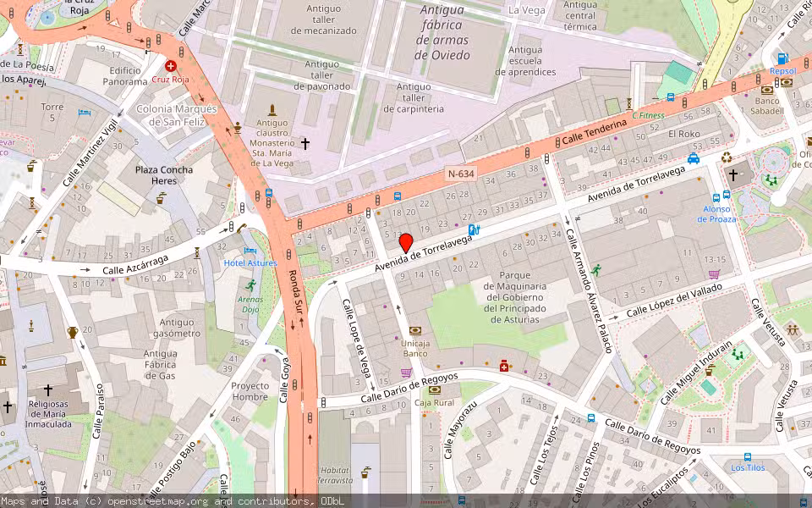
Task: Click the taxi icon on Avenida de Torrelavega
Action: [x=694, y=158]
